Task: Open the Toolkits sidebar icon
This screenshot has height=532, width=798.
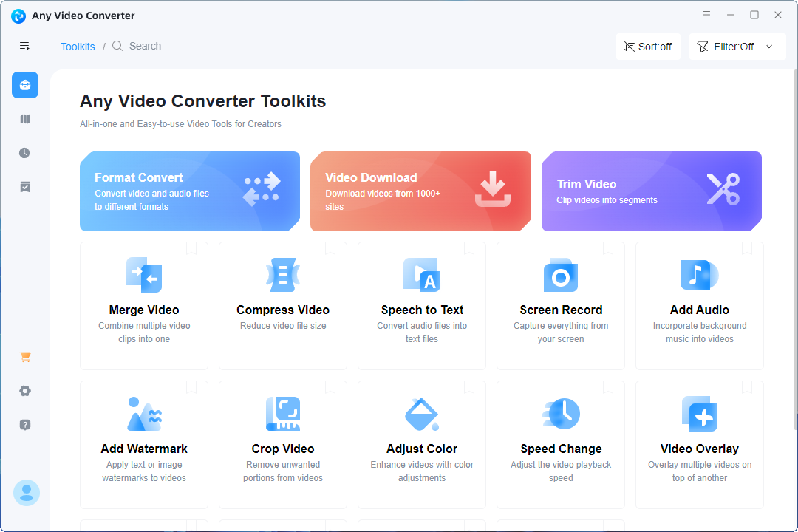Action: point(25,85)
